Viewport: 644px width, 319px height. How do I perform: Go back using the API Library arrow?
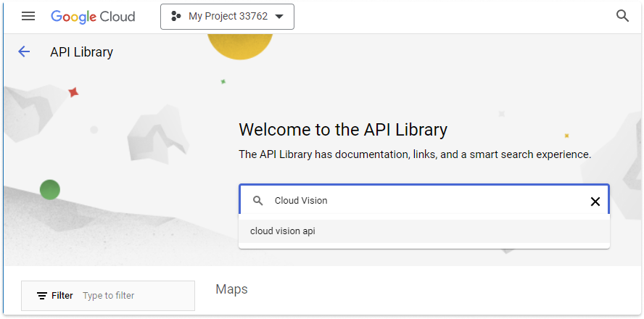(x=25, y=51)
